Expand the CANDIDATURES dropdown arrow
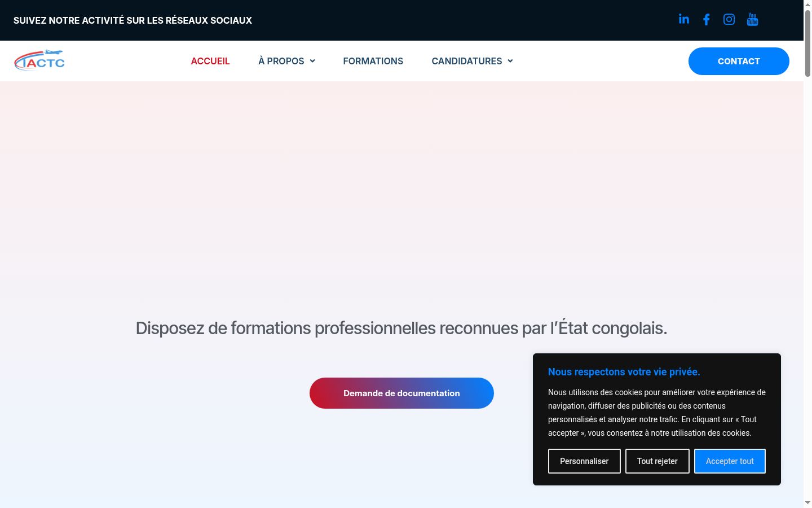This screenshot has height=508, width=812. tap(510, 61)
